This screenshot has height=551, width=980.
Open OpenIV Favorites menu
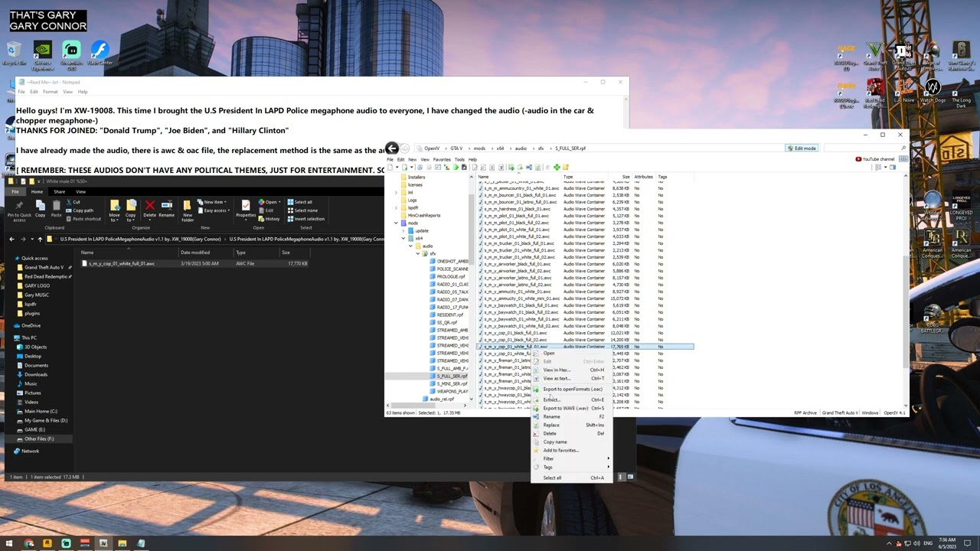pos(442,159)
